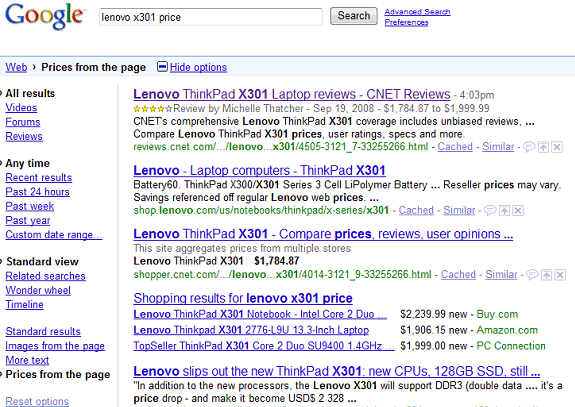
Task: Open Lenovo ThinkPad X301 Laptop reviews - CNET Reviews
Action: pos(292,94)
